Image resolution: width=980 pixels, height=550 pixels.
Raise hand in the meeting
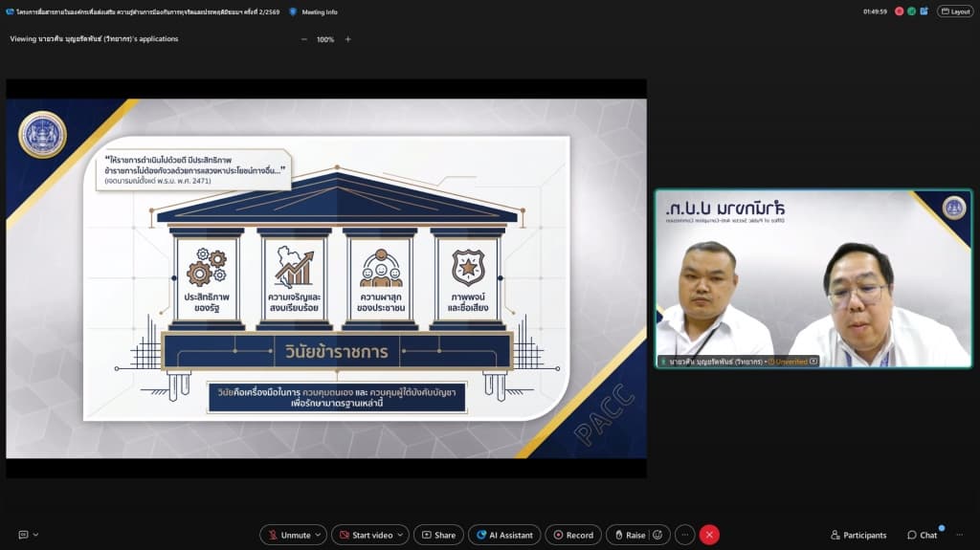point(630,535)
